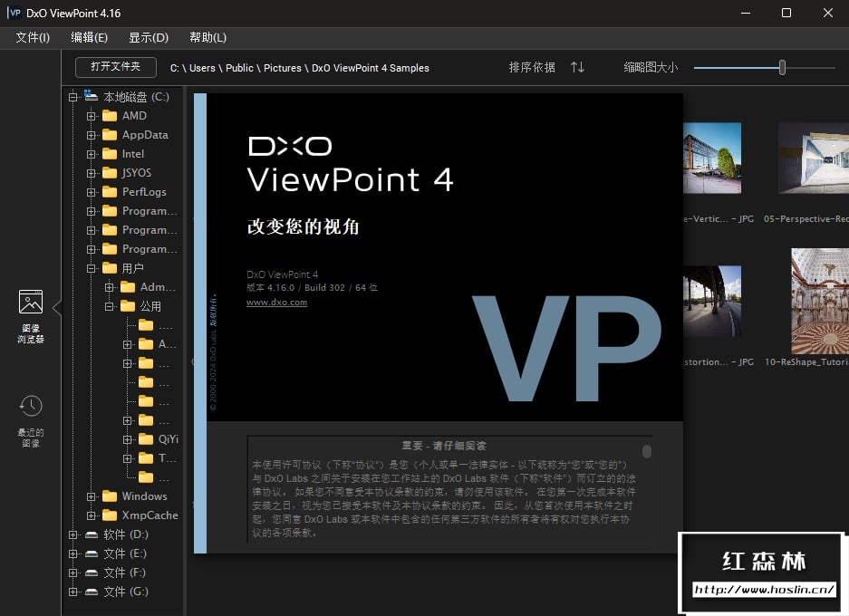This screenshot has width=849, height=616.
Task: Expand the Intel folder node
Action: tap(92, 154)
